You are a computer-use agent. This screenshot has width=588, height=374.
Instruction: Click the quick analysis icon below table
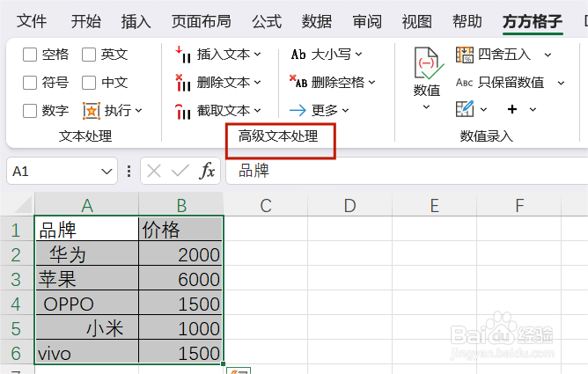tap(239, 370)
